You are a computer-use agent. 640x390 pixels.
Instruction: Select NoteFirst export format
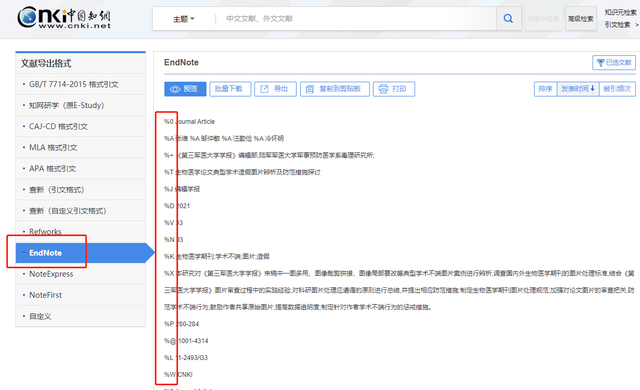(80, 295)
